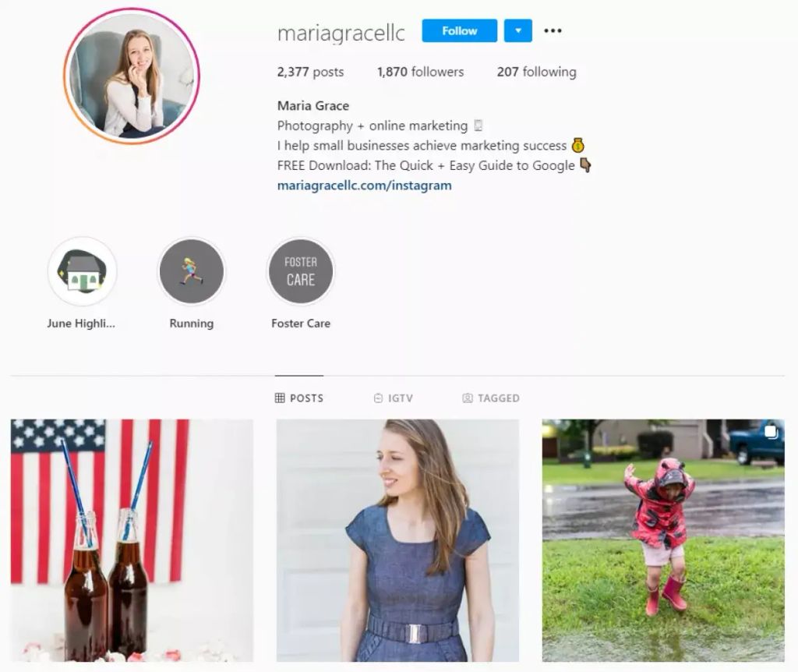The image size is (798, 672).
Task: Switch to the TAGGED tab
Action: point(491,398)
